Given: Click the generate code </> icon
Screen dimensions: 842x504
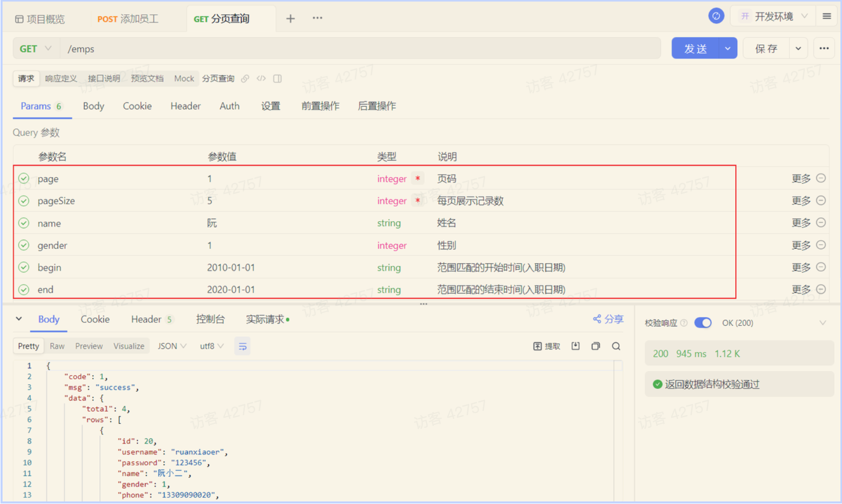Looking at the screenshot, I should (x=261, y=79).
